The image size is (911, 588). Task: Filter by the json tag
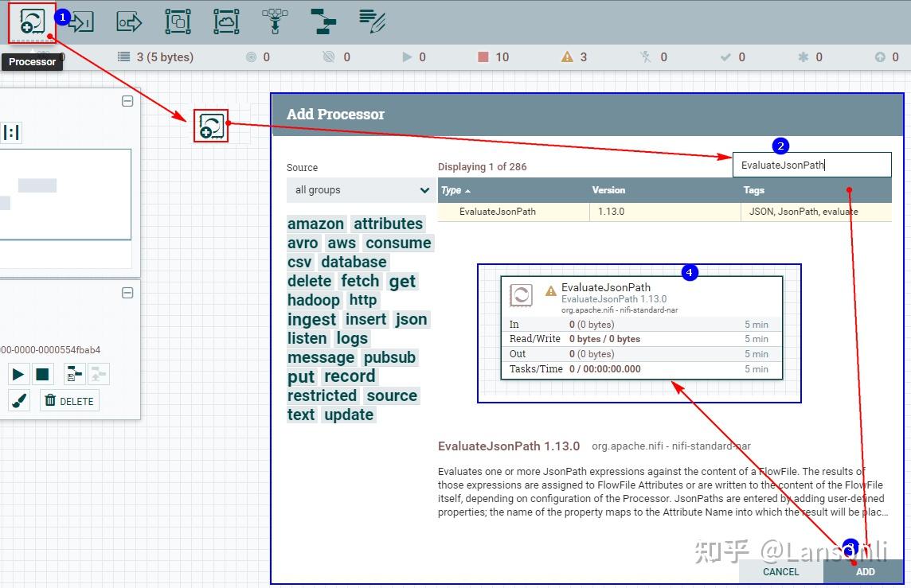[x=411, y=320]
